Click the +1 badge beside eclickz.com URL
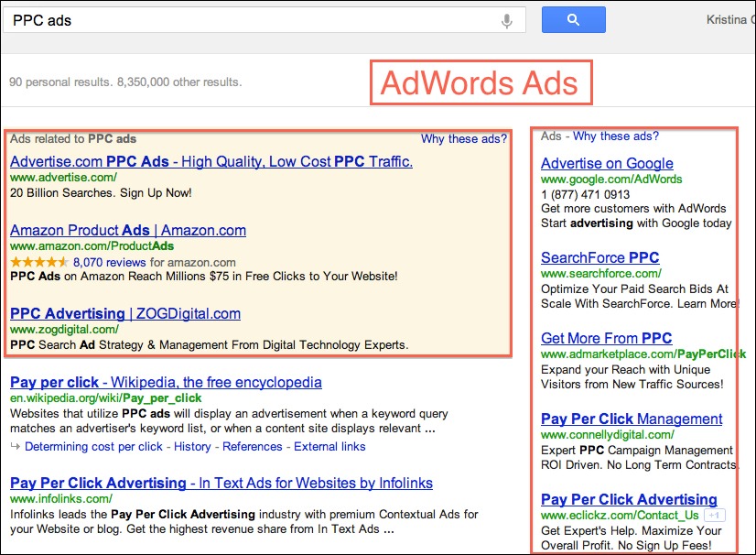This screenshot has width=756, height=555. click(x=715, y=516)
